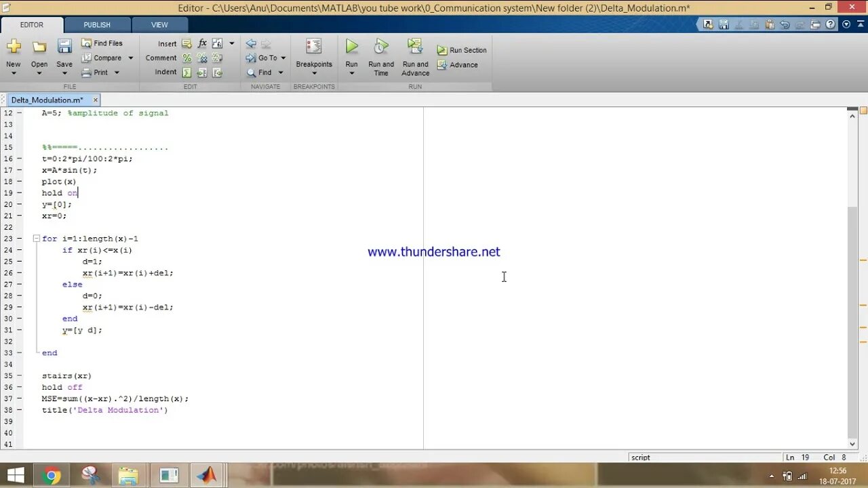Switch to the PUBLISH tab
This screenshot has height=488, width=868.
[x=97, y=25]
